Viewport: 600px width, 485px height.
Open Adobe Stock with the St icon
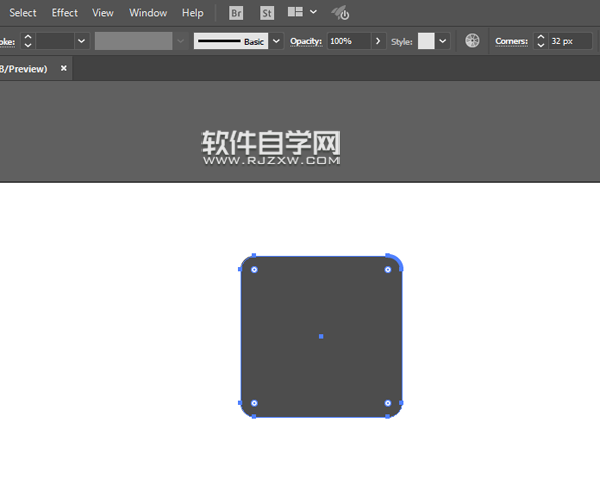click(x=267, y=13)
